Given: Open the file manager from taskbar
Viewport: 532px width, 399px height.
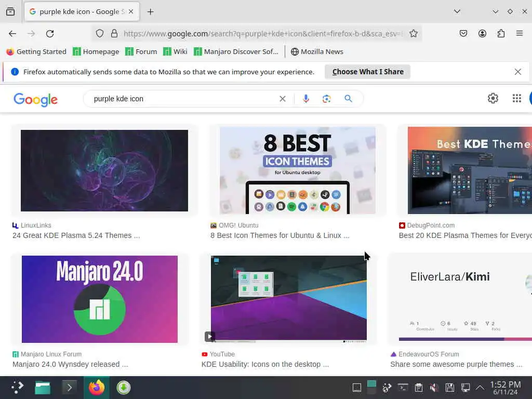Looking at the screenshot, I should (x=43, y=388).
